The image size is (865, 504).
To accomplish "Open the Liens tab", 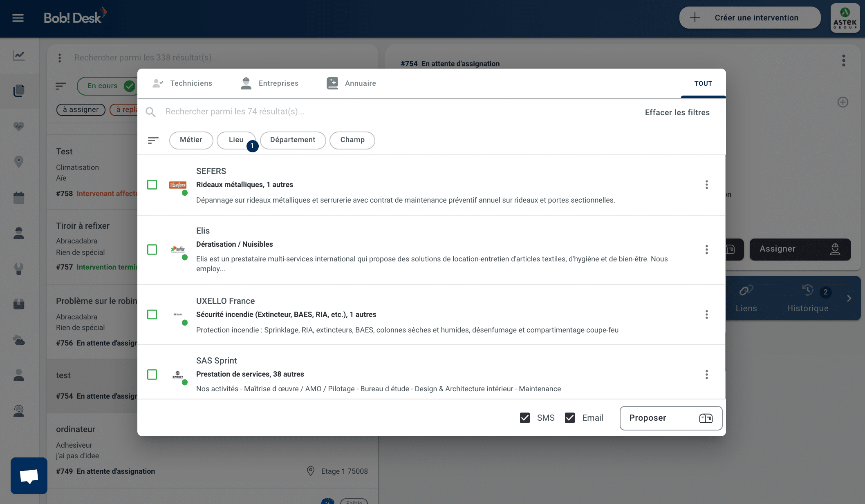I will (x=746, y=299).
